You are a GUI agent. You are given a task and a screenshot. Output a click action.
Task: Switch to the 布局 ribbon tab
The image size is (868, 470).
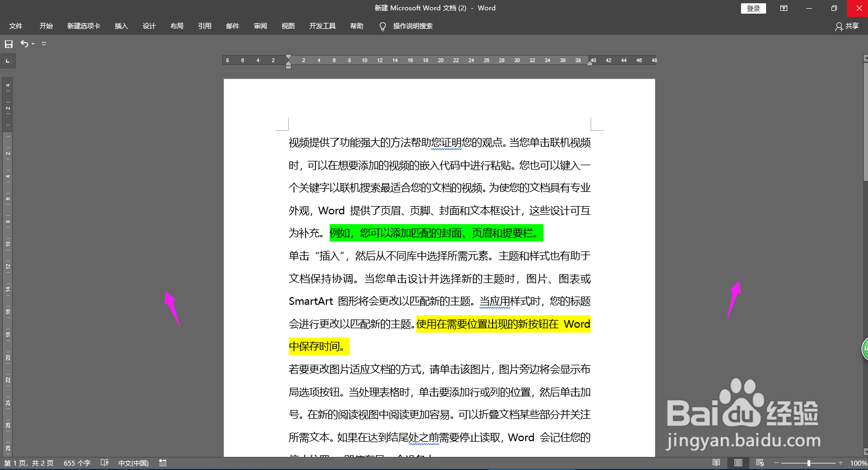coord(177,26)
